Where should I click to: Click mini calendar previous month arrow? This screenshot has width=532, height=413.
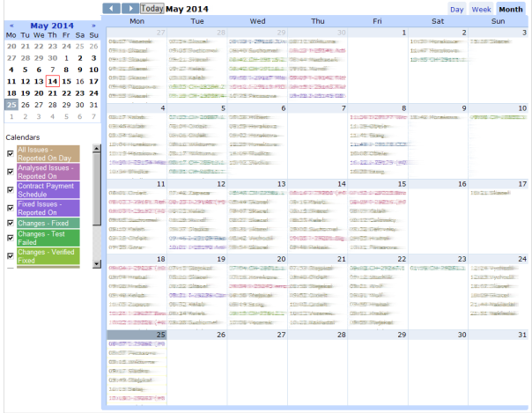coord(11,26)
